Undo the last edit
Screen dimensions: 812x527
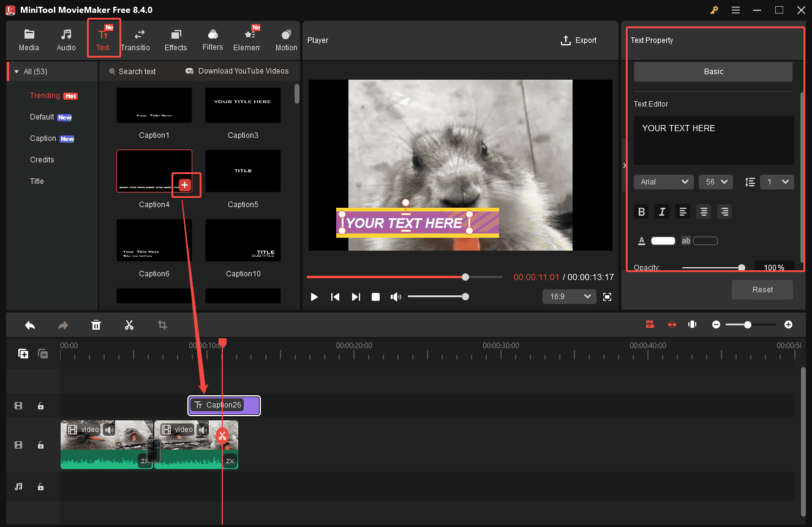point(30,324)
